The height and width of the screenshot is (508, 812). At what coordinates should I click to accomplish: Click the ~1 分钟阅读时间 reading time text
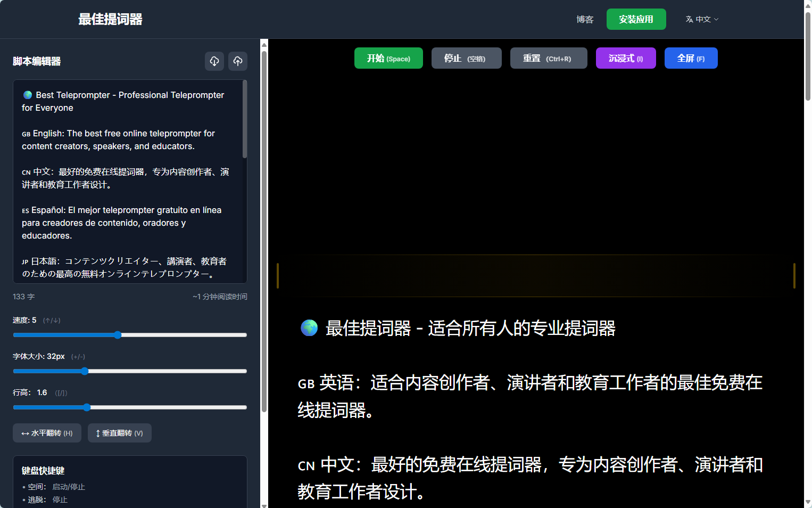point(220,297)
